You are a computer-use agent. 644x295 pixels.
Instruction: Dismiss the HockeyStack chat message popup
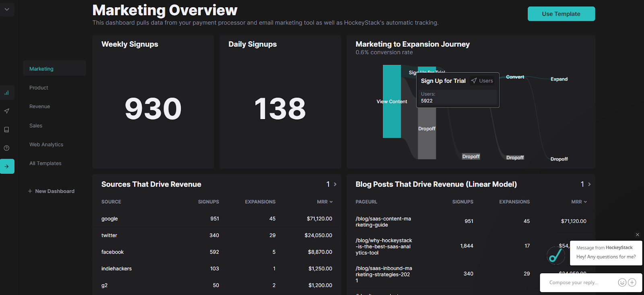(637, 235)
